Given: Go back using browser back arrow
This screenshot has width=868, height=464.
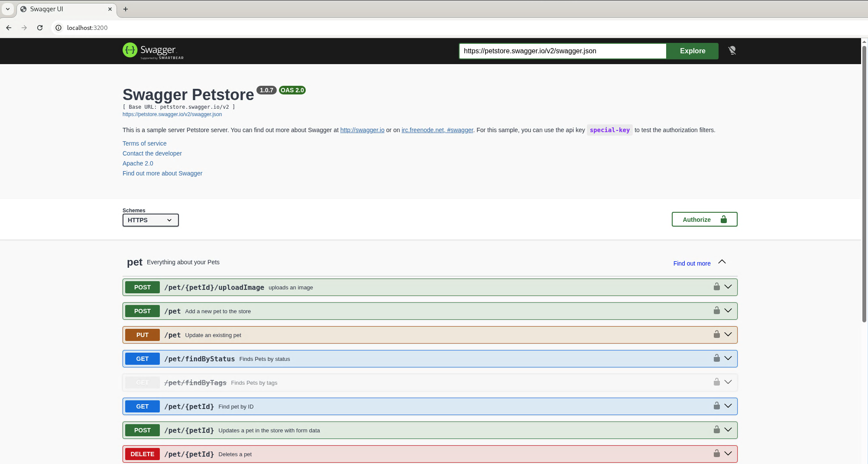Looking at the screenshot, I should point(9,28).
